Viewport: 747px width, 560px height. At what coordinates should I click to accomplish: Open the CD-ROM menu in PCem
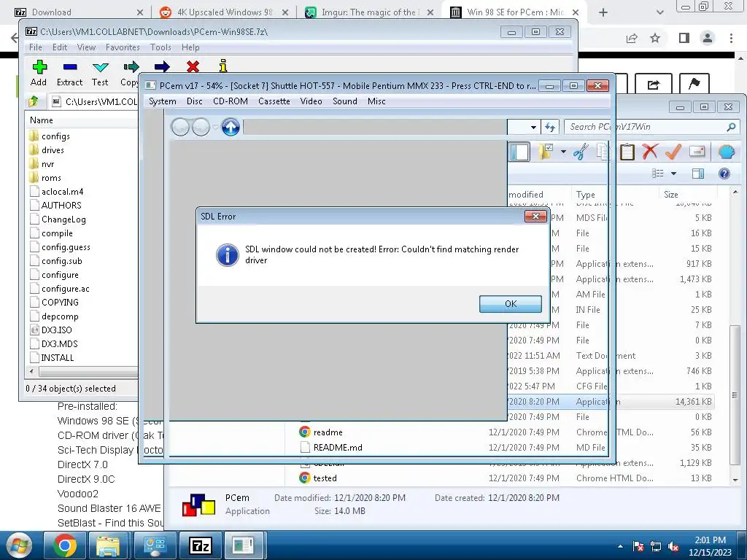pyautogui.click(x=231, y=101)
